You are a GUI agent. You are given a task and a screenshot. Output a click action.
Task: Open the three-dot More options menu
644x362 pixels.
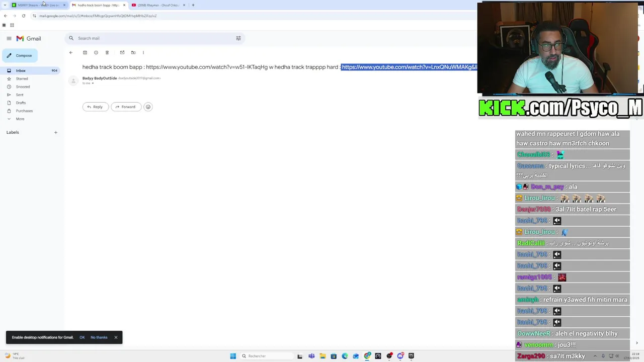[x=143, y=52]
